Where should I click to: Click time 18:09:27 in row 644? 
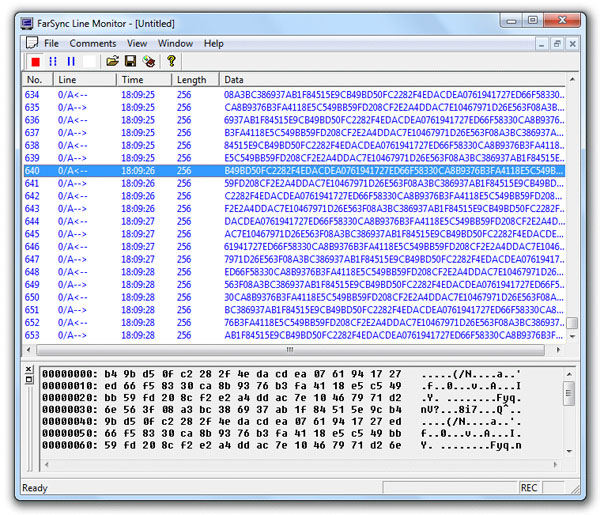[138, 221]
